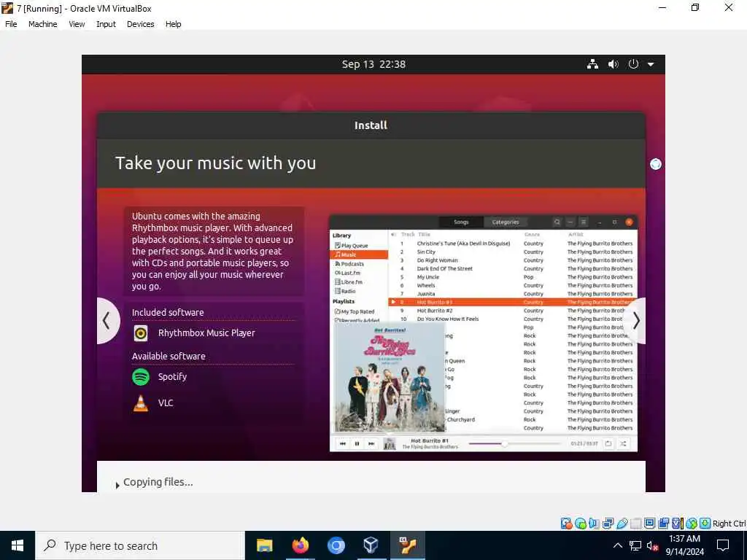
Task: Go to the next installer slide
Action: click(635, 321)
